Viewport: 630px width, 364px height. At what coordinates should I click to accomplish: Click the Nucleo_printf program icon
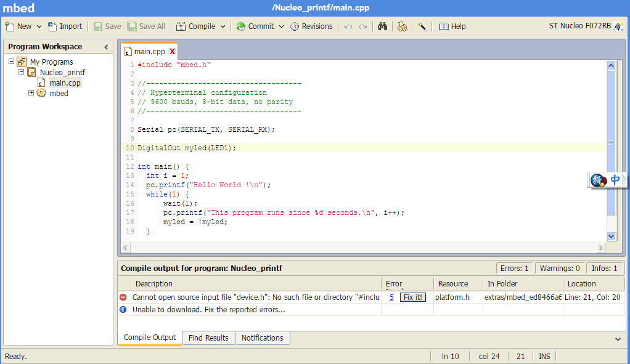click(x=31, y=72)
